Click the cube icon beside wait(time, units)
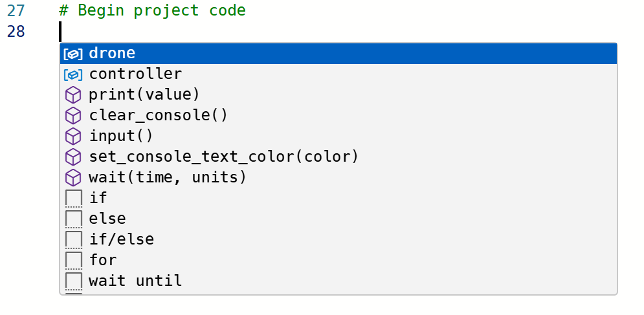Image resolution: width=644 pixels, height=315 pixels. tap(74, 178)
